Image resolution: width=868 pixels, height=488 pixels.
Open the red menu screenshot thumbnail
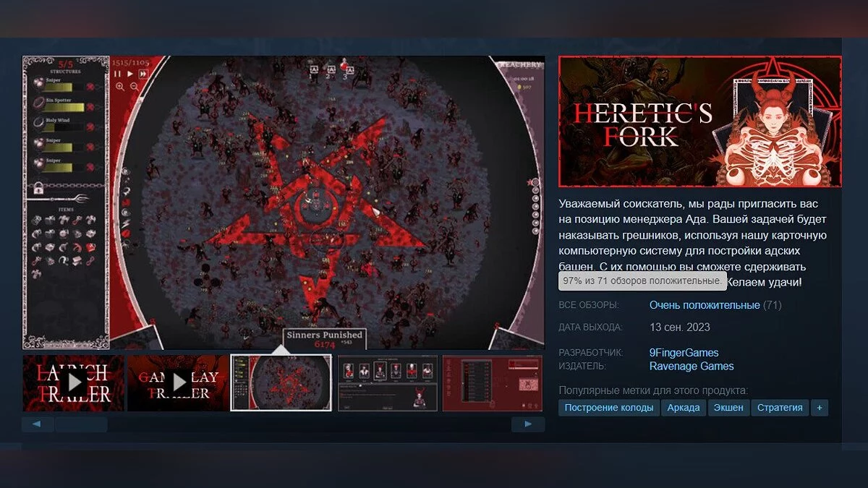(493, 383)
